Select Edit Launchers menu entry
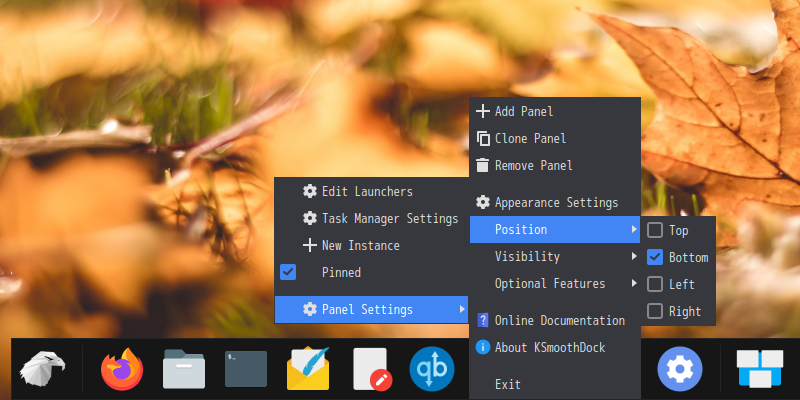The width and height of the screenshot is (800, 400). [371, 191]
